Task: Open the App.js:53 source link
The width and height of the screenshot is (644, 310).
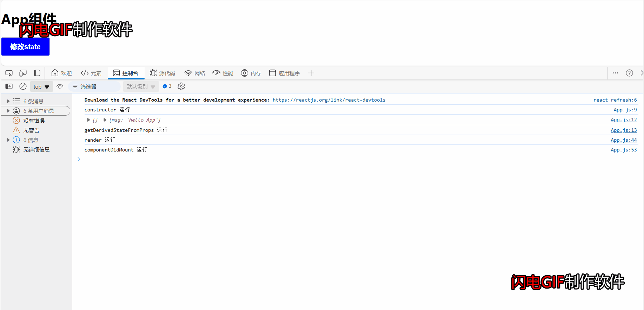Action: pos(624,150)
